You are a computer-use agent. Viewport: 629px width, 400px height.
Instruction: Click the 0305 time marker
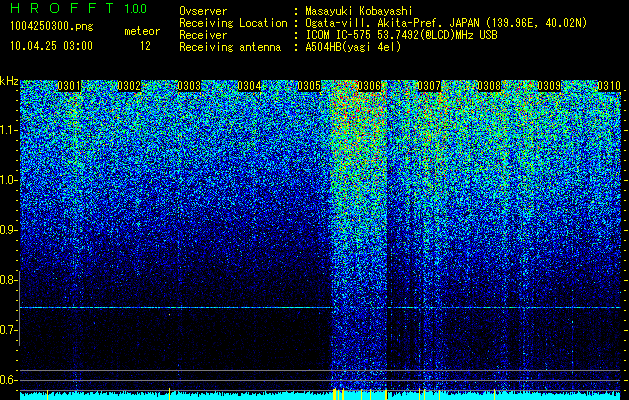pyautogui.click(x=309, y=86)
